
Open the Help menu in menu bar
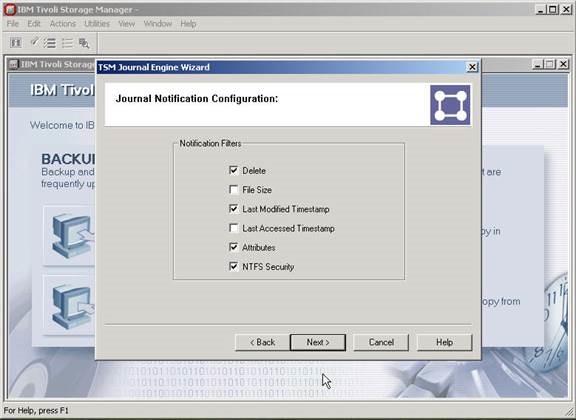188,24
